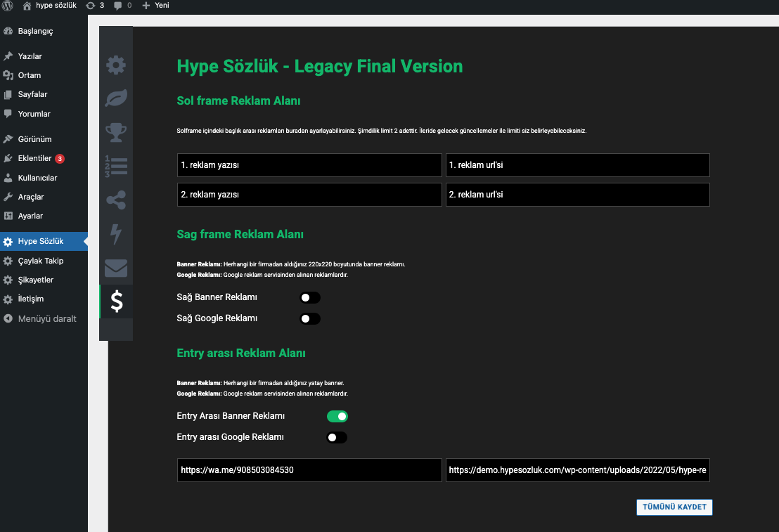
Task: Focus the 1. reklam url'si field
Action: (x=577, y=165)
